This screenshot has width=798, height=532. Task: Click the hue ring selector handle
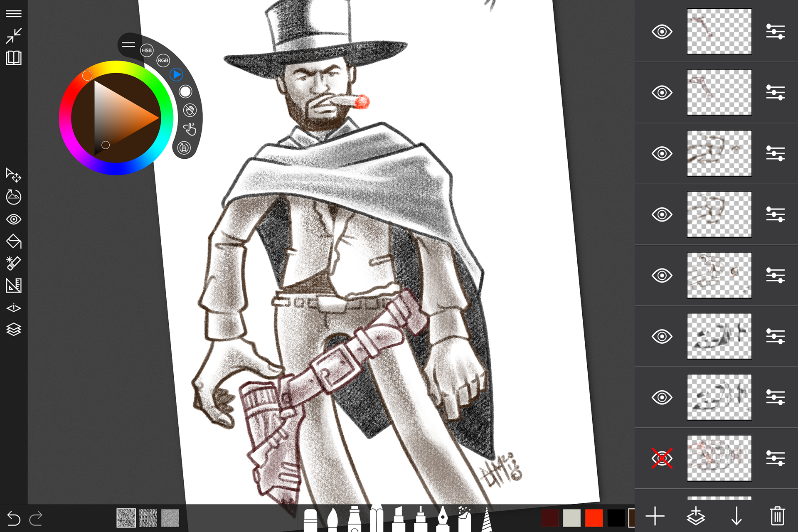87,76
